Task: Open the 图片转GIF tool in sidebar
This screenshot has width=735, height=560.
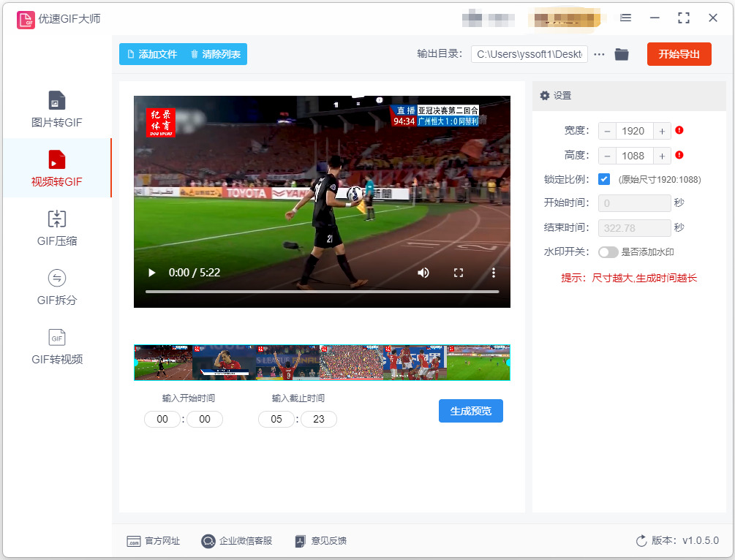Action: (x=57, y=110)
